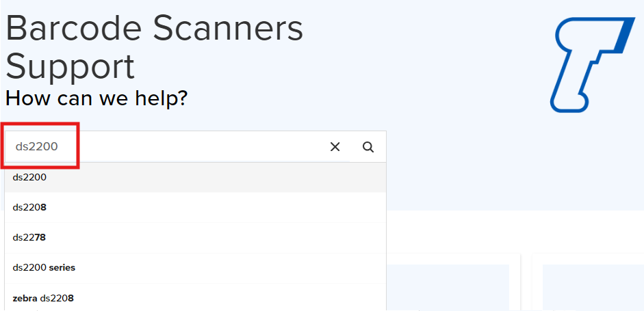Click the magnifying glass search icon

[x=368, y=147]
